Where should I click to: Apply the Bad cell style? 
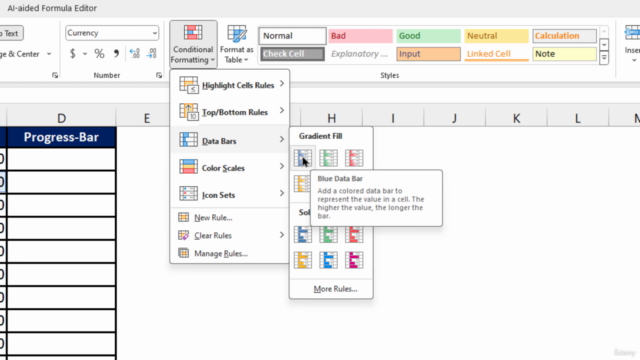click(360, 36)
